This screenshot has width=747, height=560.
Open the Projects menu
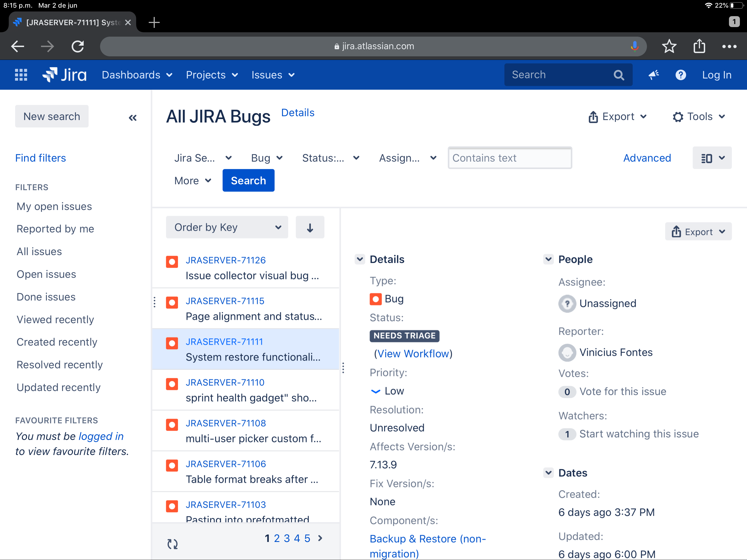(212, 75)
